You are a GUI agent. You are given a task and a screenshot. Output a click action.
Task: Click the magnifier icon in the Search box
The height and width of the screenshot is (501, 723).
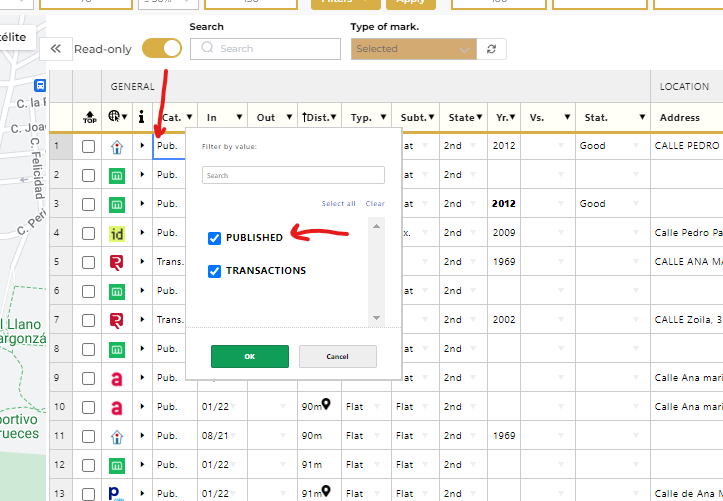coord(207,47)
